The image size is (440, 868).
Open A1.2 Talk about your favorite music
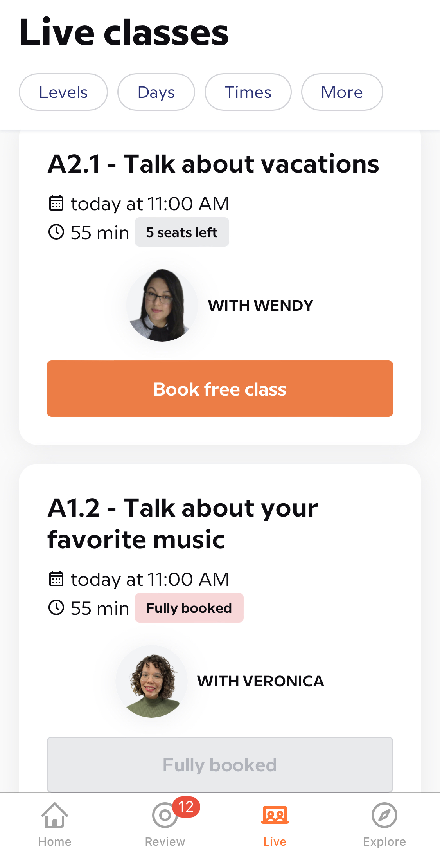183,524
